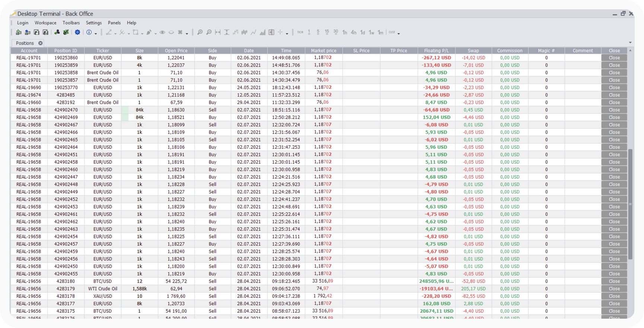
Task: Open the Panels menu
Action: point(114,23)
